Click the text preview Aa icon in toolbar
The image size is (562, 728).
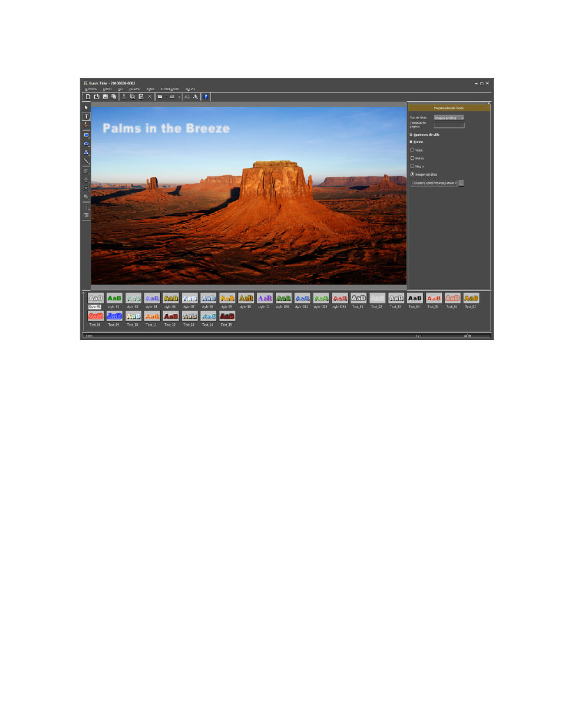(x=187, y=97)
